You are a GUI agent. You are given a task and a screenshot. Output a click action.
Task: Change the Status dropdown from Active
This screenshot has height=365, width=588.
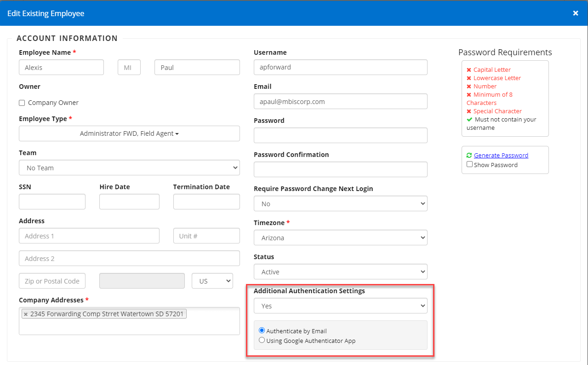(341, 272)
